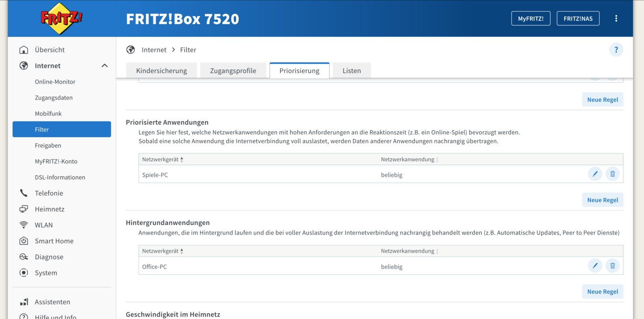The width and height of the screenshot is (644, 319).
Task: Switch to the Kindersicherung tab
Action: [161, 71]
